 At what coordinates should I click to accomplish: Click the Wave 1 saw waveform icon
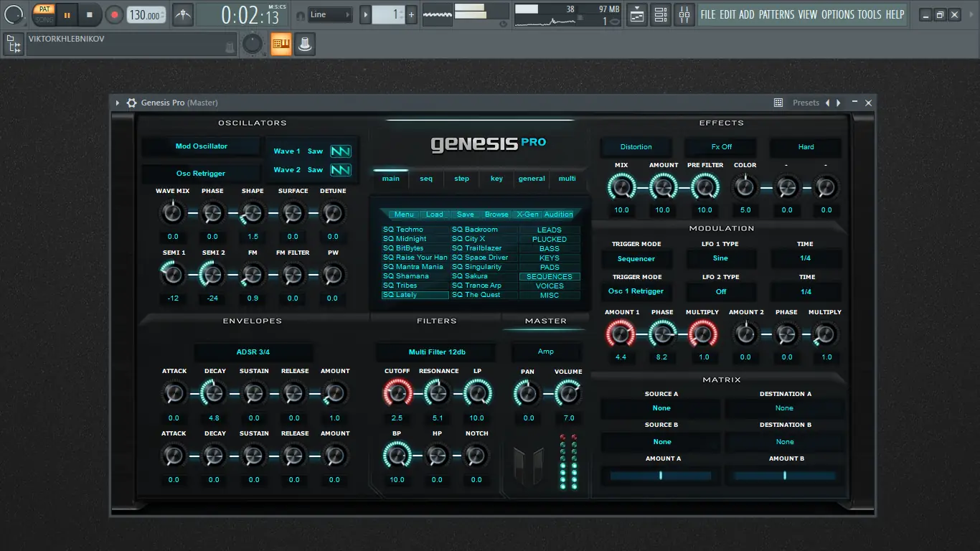(x=340, y=151)
